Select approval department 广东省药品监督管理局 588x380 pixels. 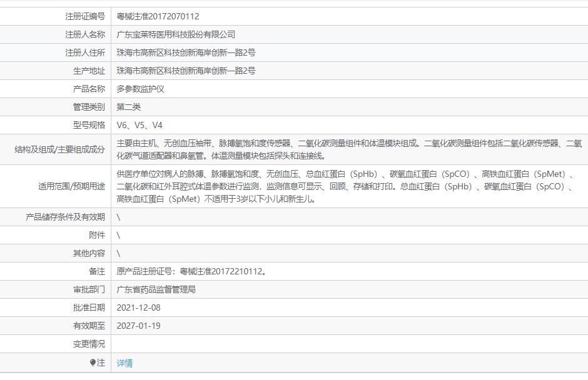(156, 289)
